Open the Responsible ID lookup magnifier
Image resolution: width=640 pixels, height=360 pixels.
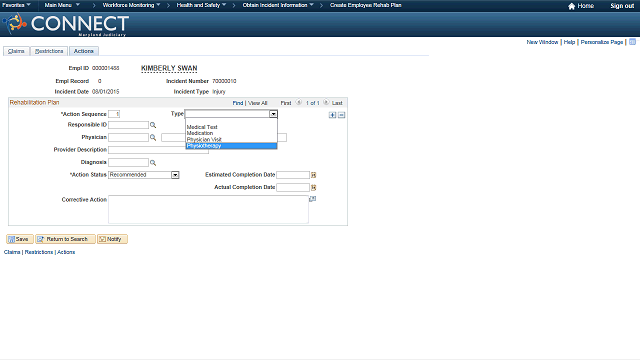click(x=153, y=125)
